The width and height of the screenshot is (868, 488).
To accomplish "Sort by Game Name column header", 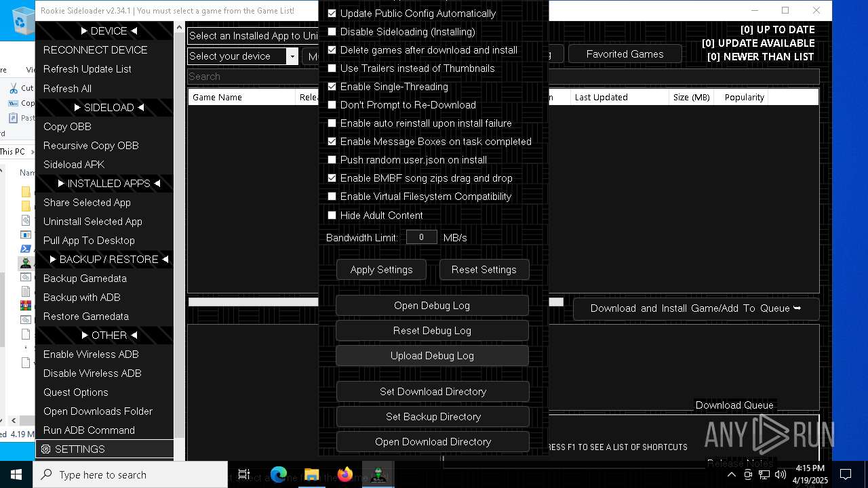I will [241, 98].
